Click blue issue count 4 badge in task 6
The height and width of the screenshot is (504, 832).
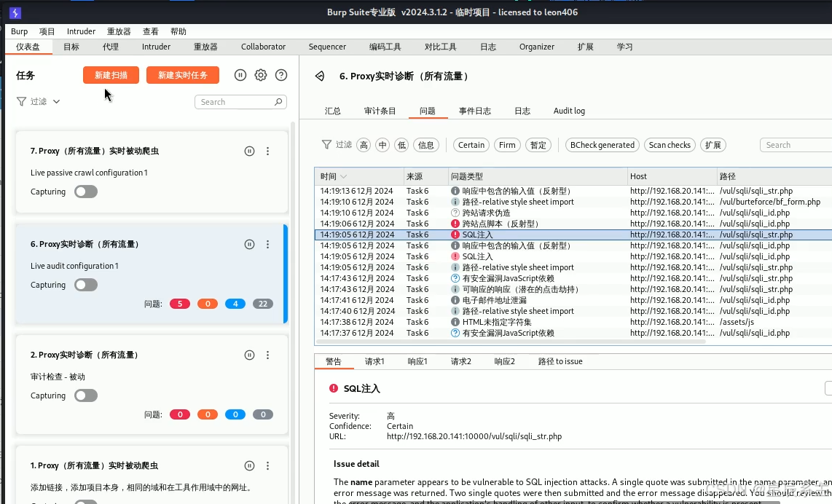235,304
